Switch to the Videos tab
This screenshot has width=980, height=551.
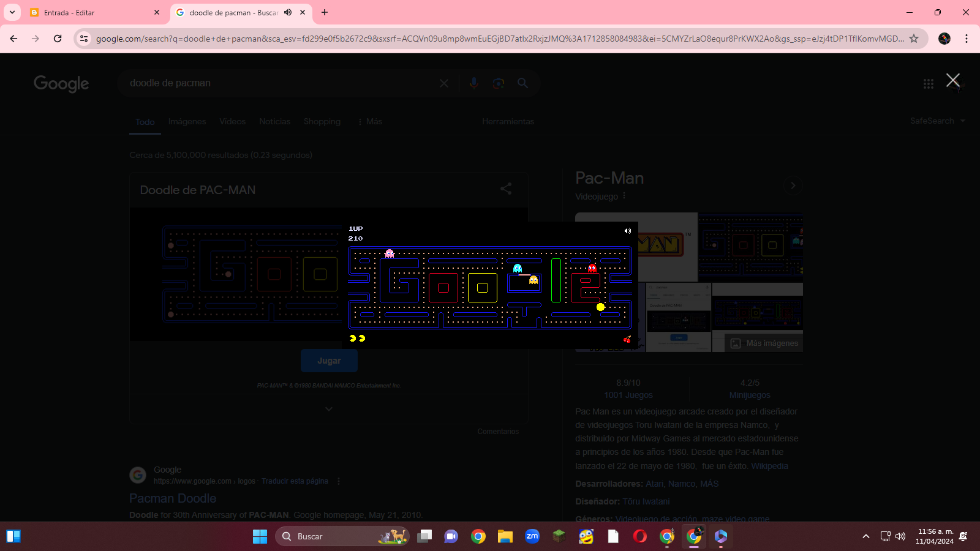233,121
